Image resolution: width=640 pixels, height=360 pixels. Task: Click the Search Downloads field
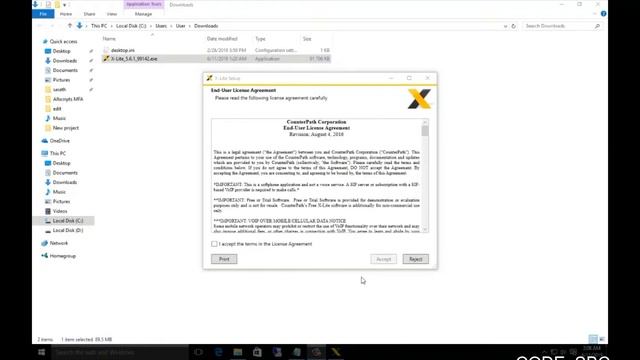point(562,26)
